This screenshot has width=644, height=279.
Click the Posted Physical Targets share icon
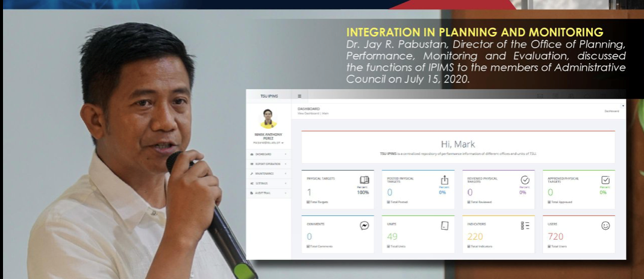pos(445,180)
